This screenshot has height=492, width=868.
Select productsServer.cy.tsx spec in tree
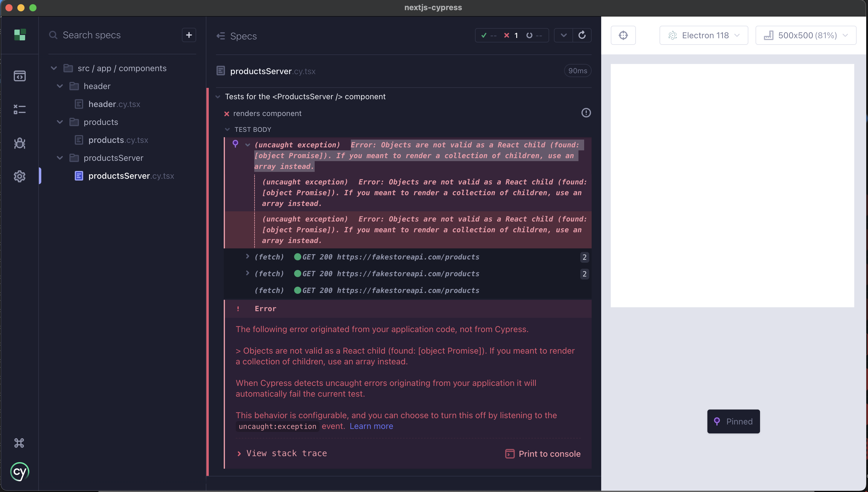131,176
